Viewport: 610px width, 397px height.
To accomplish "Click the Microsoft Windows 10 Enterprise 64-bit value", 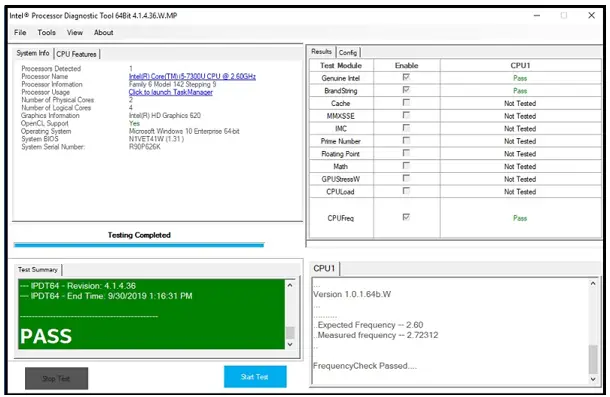I will [x=184, y=131].
